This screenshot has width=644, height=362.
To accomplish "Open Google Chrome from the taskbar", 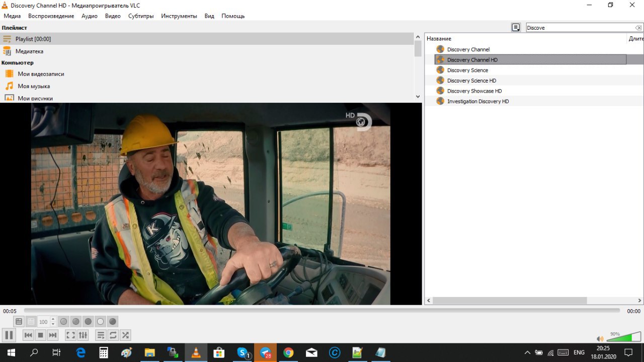I will 288,353.
